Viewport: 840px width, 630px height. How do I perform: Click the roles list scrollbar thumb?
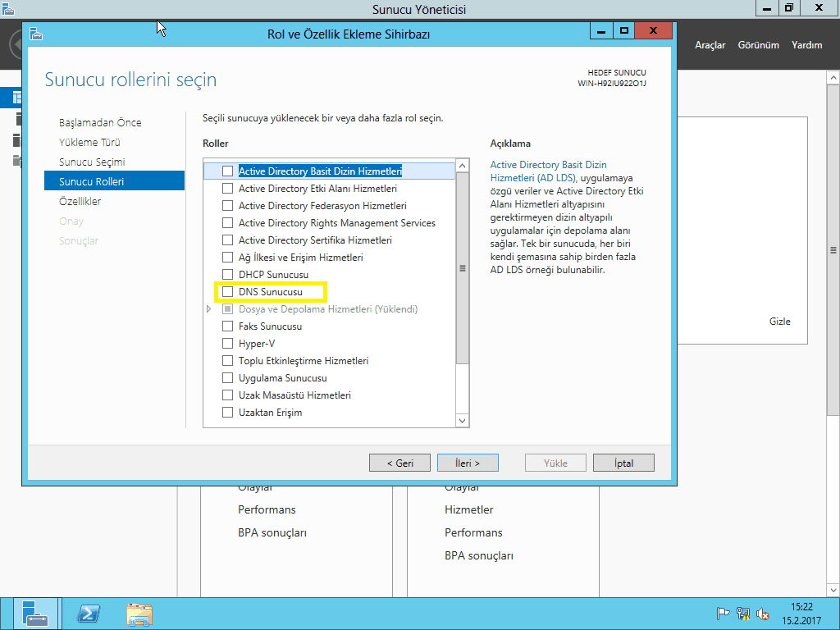pos(463,268)
